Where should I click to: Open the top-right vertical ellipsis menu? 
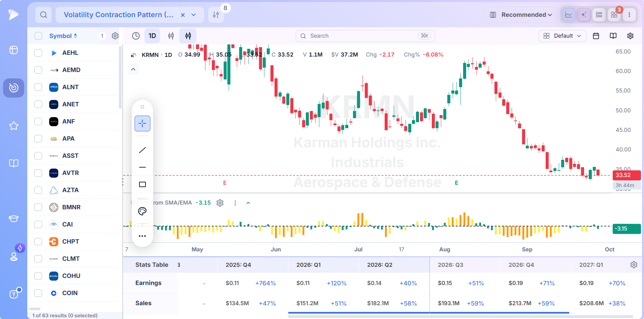pos(629,15)
